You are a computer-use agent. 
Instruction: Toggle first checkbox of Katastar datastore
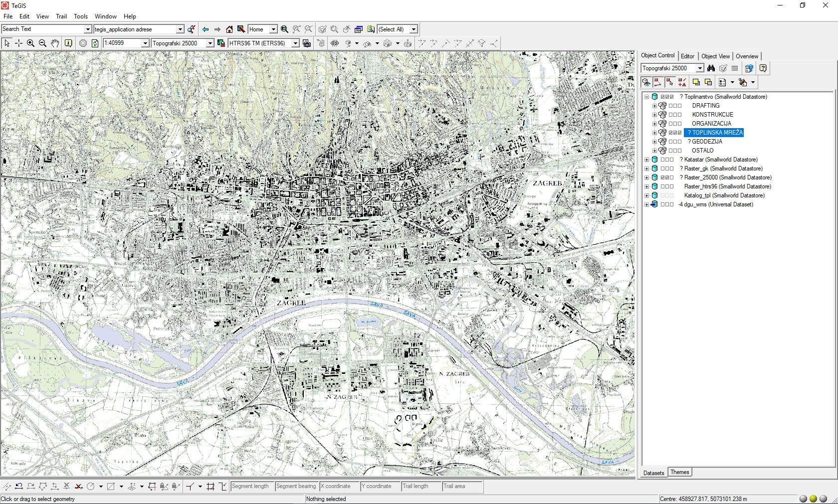pyautogui.click(x=663, y=160)
